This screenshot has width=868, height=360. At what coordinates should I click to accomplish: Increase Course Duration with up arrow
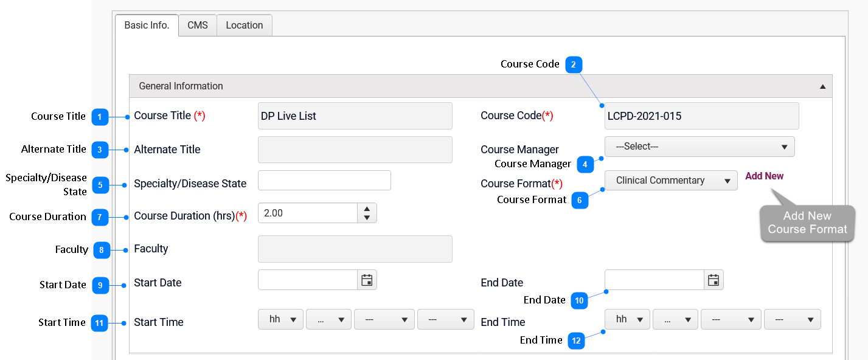pos(367,209)
